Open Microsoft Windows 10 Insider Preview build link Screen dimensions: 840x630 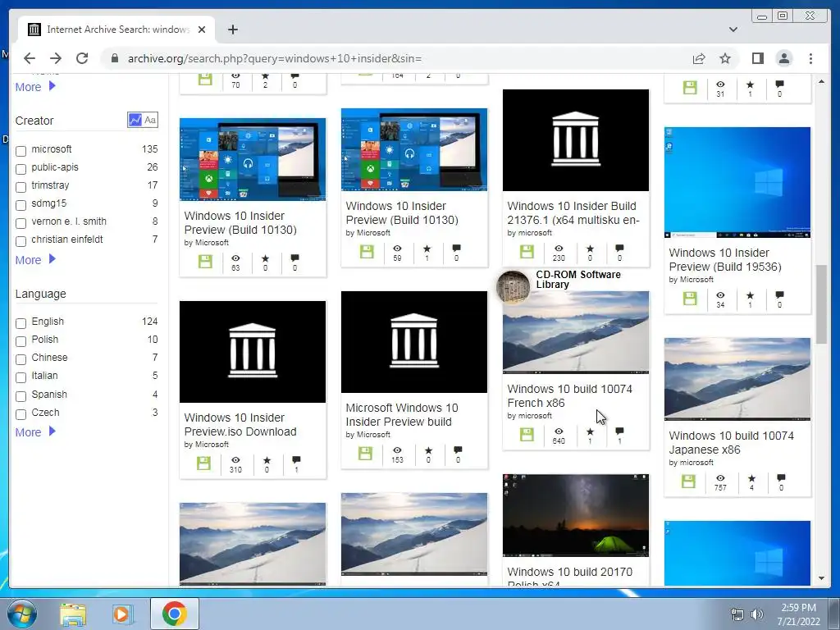coord(402,414)
